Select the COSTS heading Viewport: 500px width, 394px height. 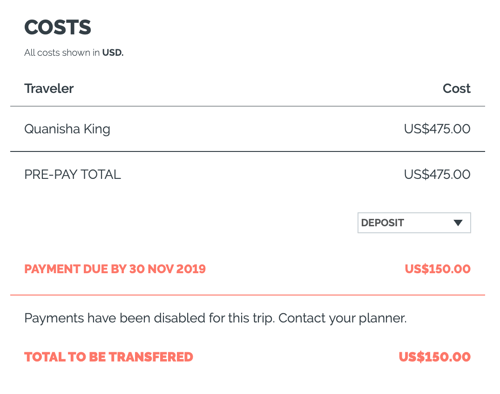58,27
